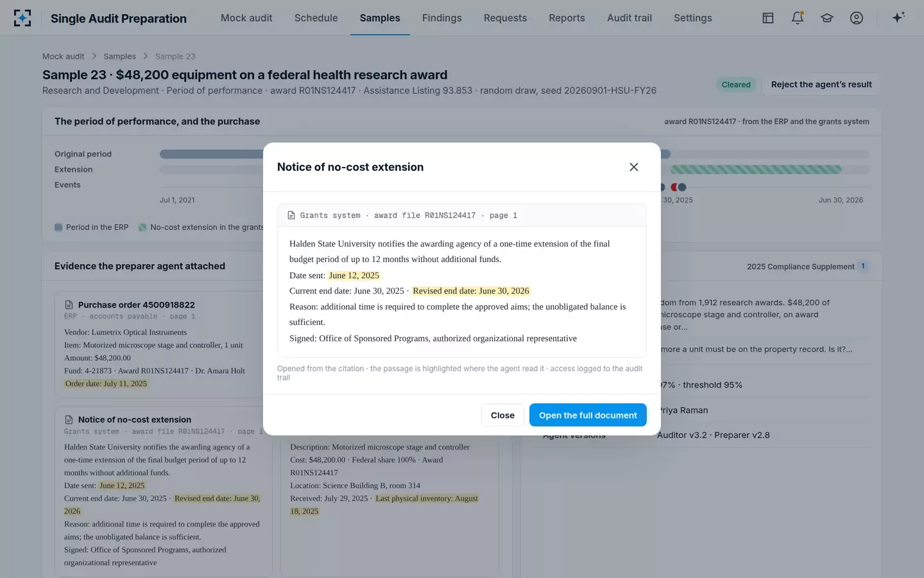The width and height of the screenshot is (924, 578).
Task: Click the striped extension bar on timeline
Action: coord(755,170)
